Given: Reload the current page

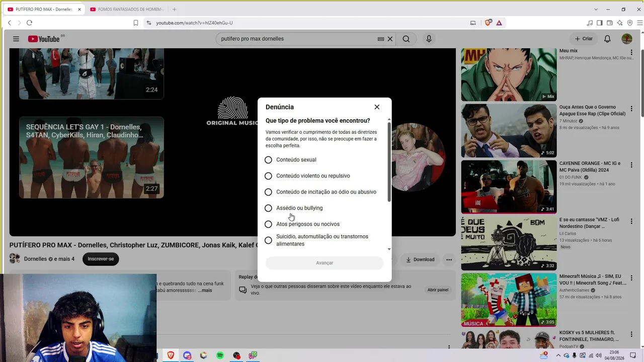Looking at the screenshot, I should 29,23.
